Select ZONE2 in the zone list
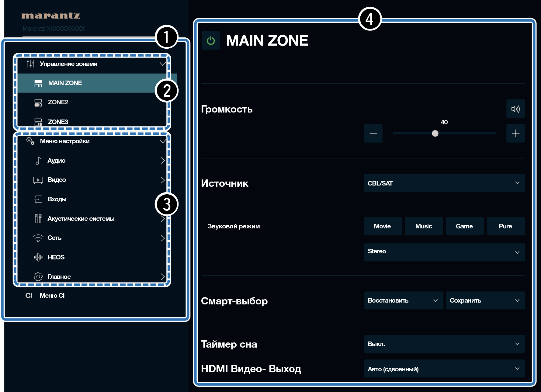This screenshot has width=541, height=392. point(58,102)
